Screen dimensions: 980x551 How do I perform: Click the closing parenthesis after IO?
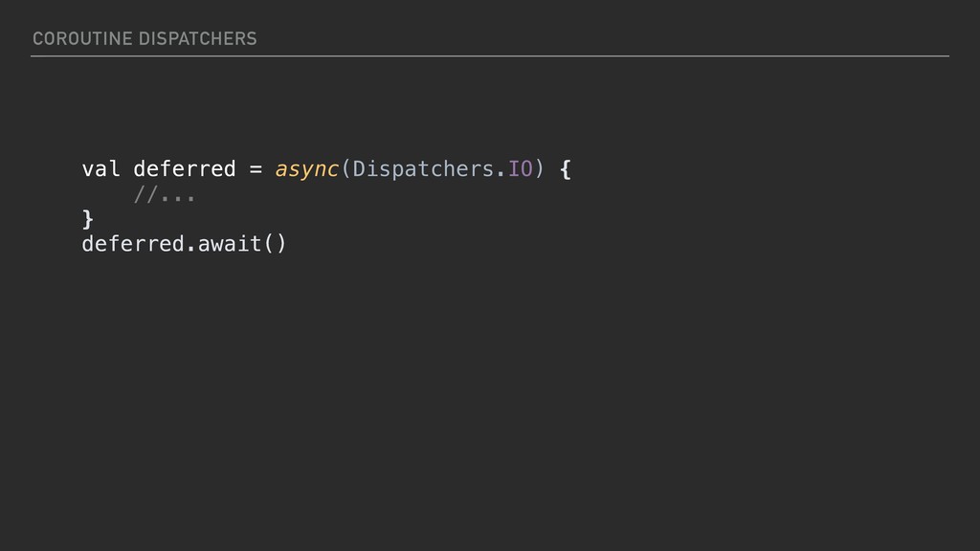539,169
